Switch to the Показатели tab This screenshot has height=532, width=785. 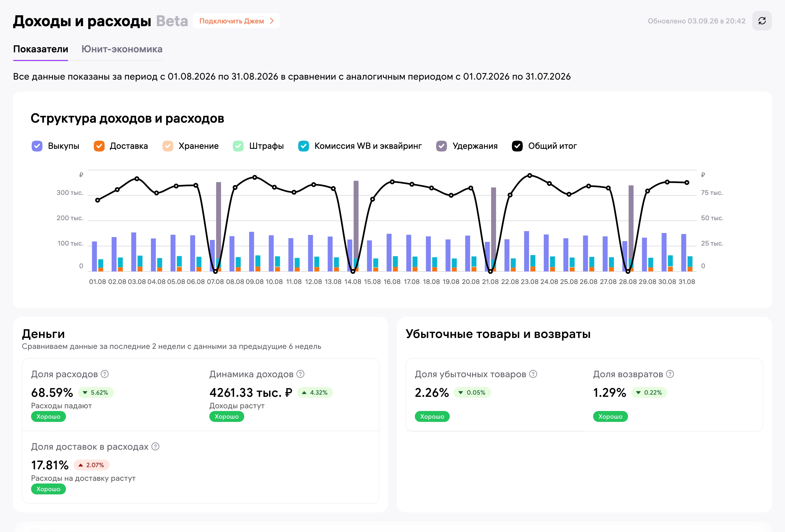click(x=41, y=49)
